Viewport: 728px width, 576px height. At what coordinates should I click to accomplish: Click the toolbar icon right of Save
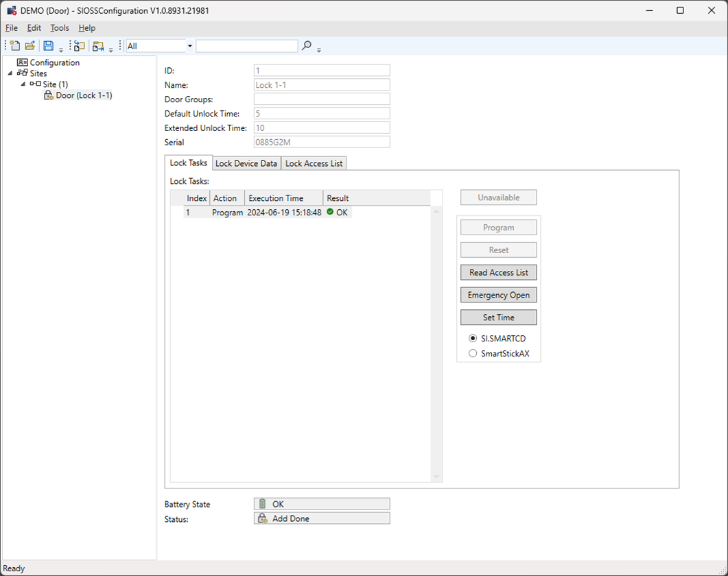click(x=80, y=46)
